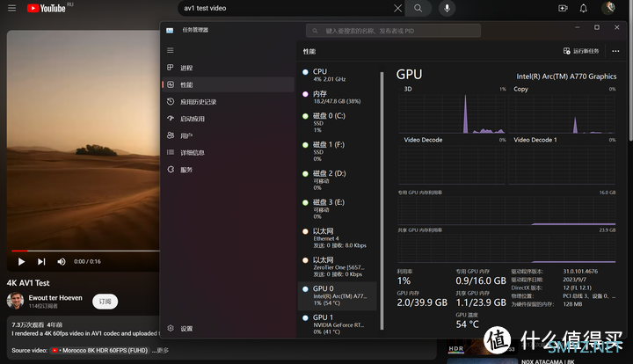633x364 pixels.
Task: Click the 31.0.101.4676 driver version value
Action: click(580, 272)
